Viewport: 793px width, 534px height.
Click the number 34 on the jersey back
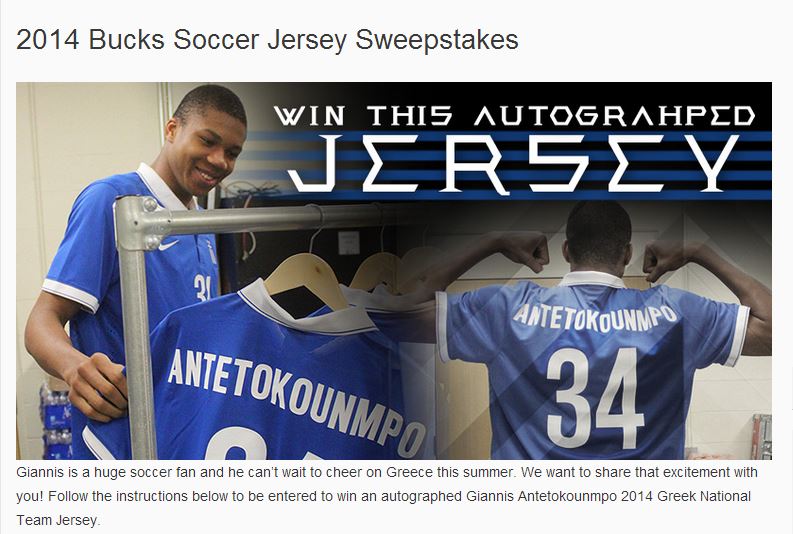(x=596, y=398)
